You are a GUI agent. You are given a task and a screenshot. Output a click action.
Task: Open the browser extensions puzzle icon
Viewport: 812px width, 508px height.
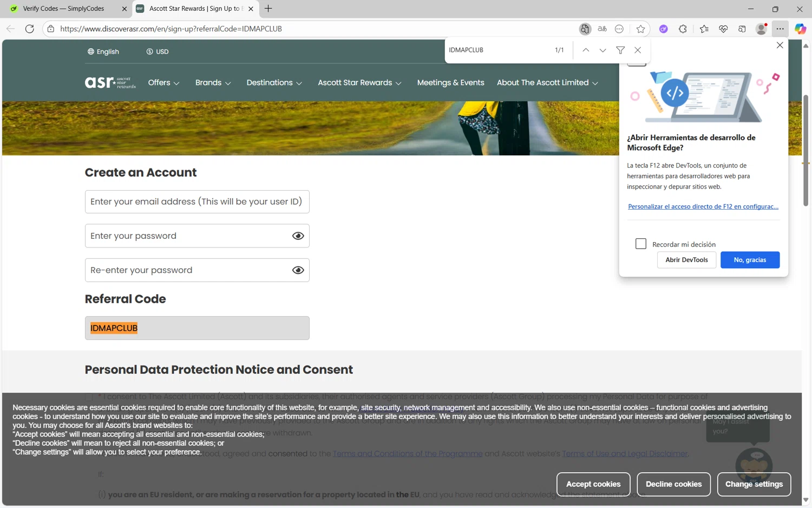[x=683, y=29]
